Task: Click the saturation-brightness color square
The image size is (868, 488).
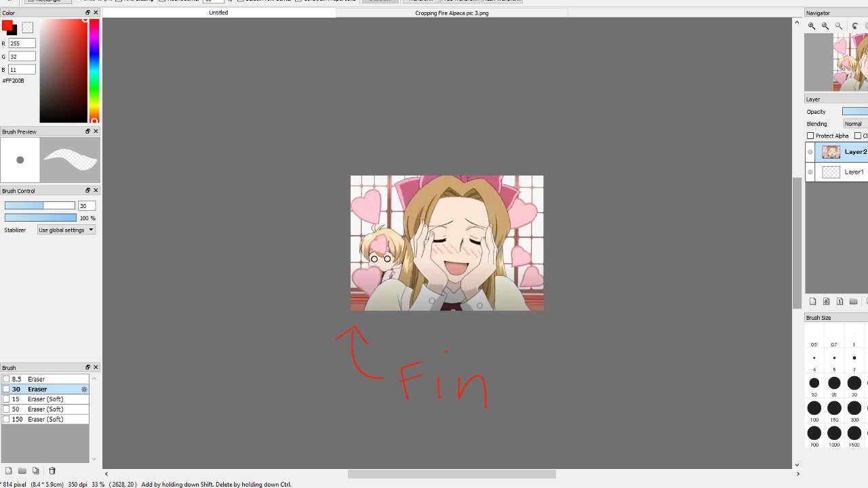Action: (x=64, y=71)
